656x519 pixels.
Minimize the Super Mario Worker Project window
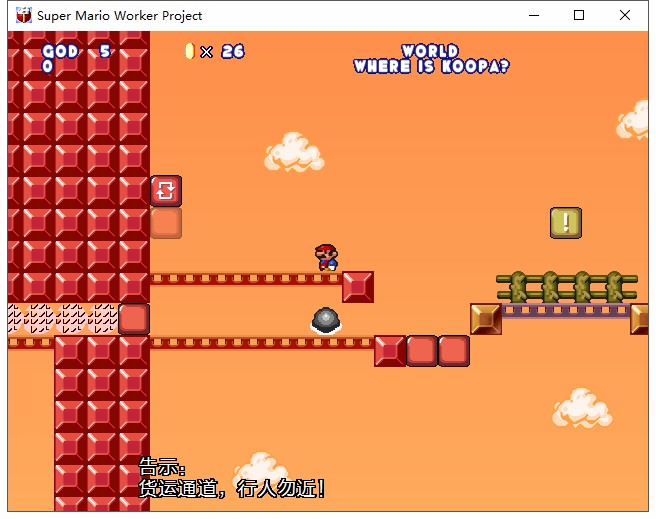(534, 15)
